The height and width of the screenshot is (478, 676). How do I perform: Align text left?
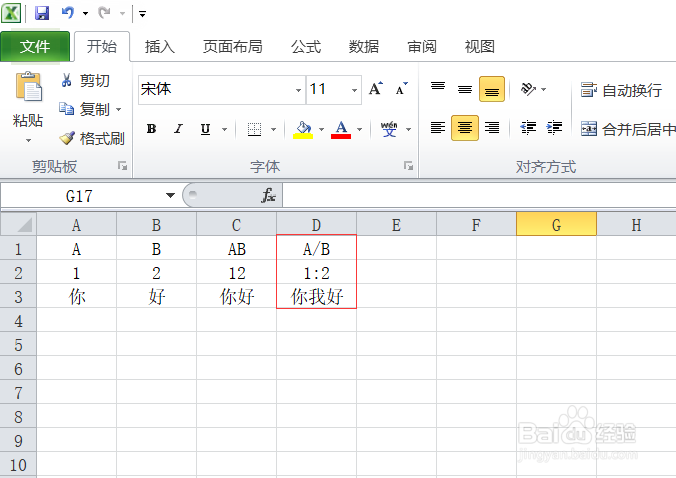[438, 128]
